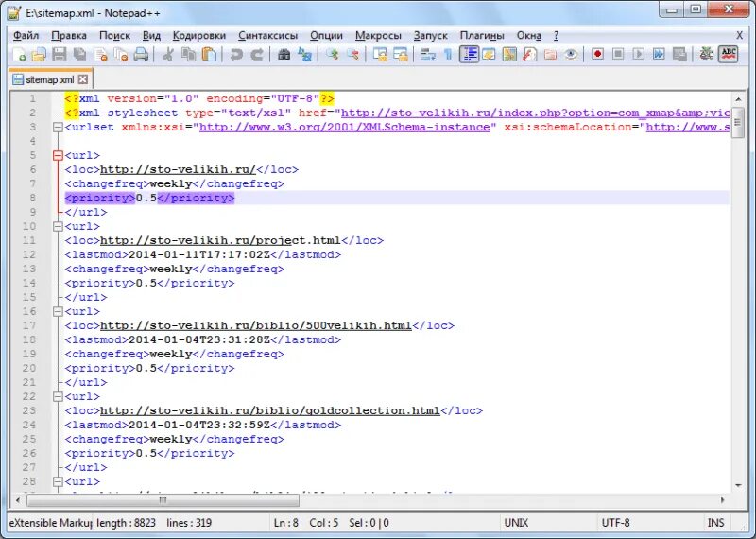Click the Save All icon
The image size is (756, 539).
[79, 54]
